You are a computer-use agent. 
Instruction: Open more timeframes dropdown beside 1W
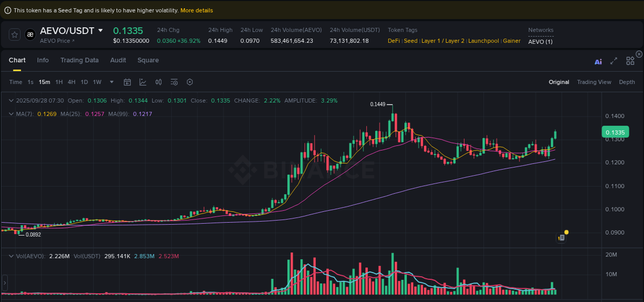click(x=111, y=82)
